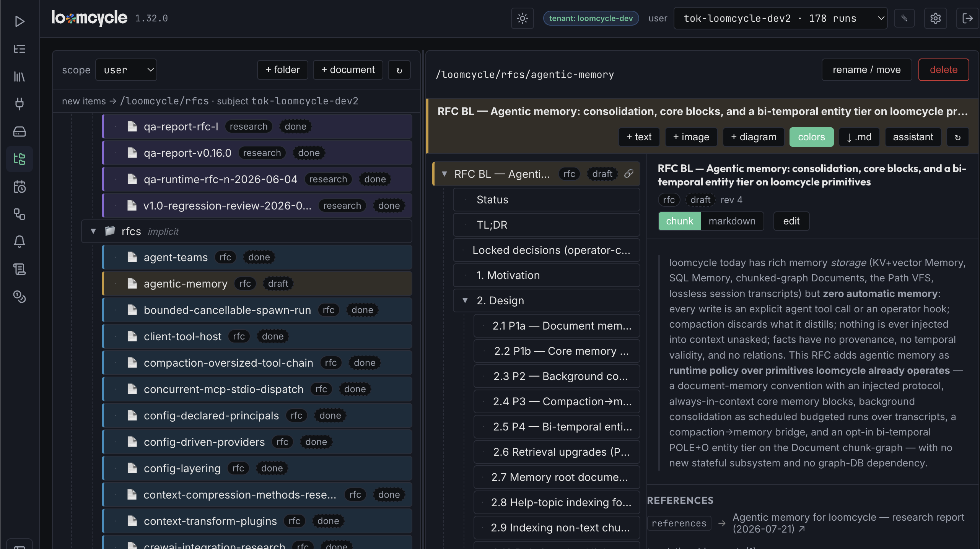Open Agentic memory research report link

pos(848,523)
